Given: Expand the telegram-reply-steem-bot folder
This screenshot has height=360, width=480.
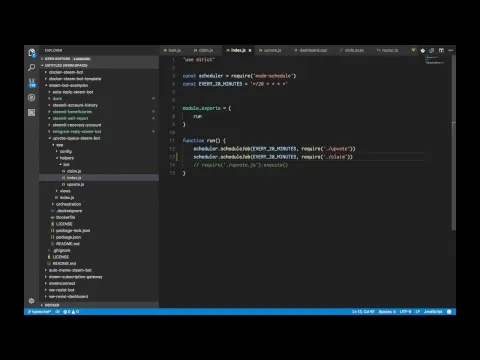Looking at the screenshot, I should 99,132.
